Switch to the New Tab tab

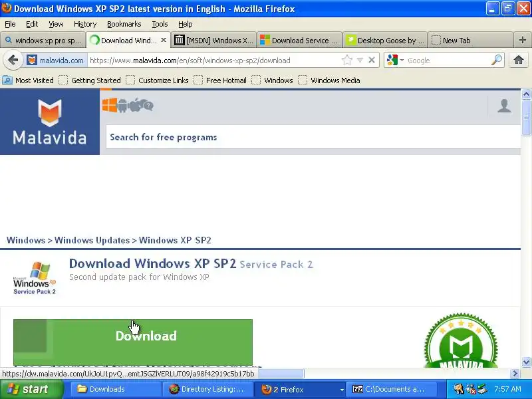point(470,41)
